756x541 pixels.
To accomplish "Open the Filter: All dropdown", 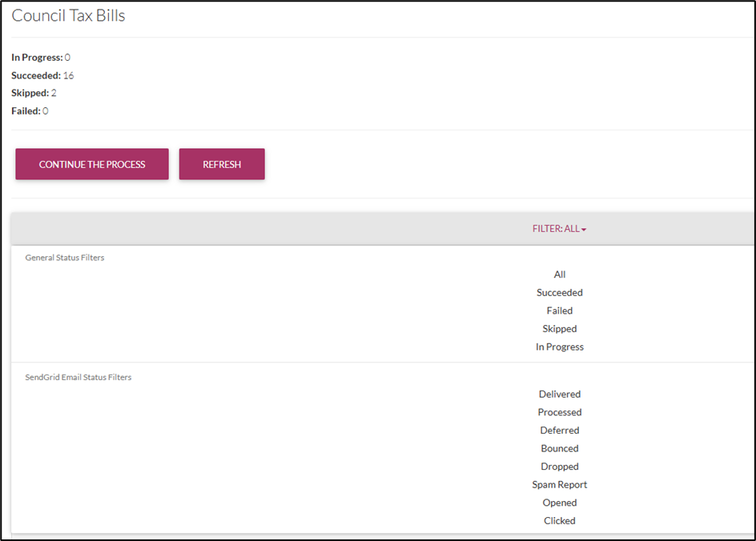I will [x=559, y=229].
